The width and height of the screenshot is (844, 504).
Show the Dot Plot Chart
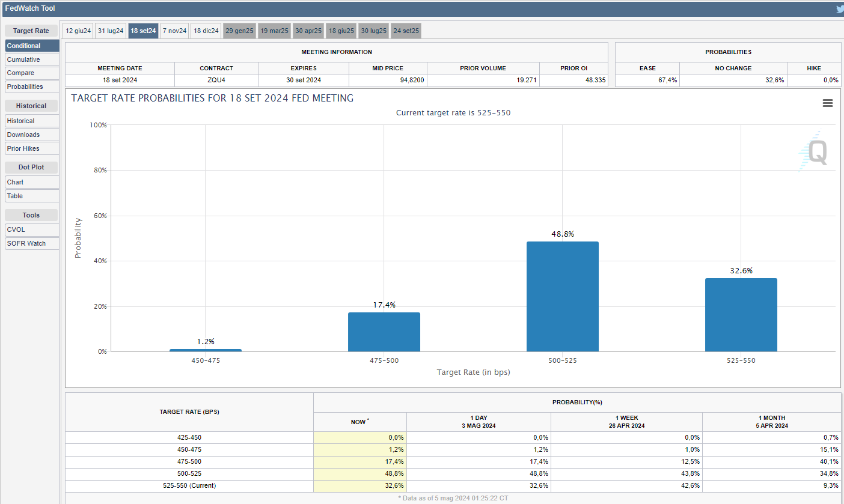pyautogui.click(x=32, y=182)
